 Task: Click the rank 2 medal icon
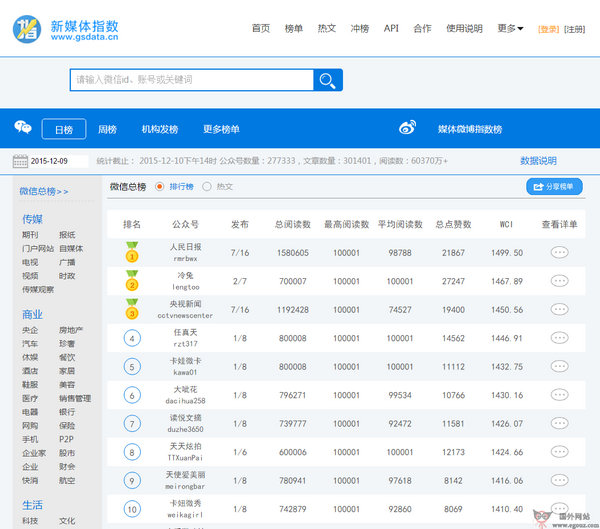pyautogui.click(x=132, y=281)
